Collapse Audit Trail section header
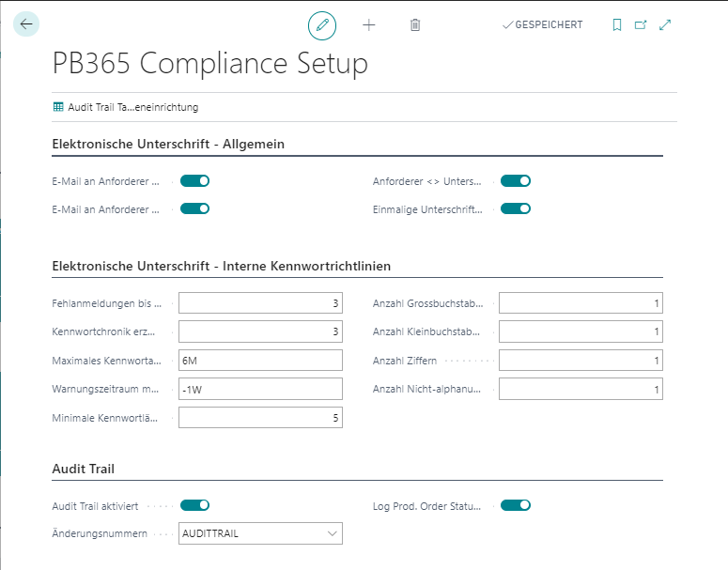 83,469
